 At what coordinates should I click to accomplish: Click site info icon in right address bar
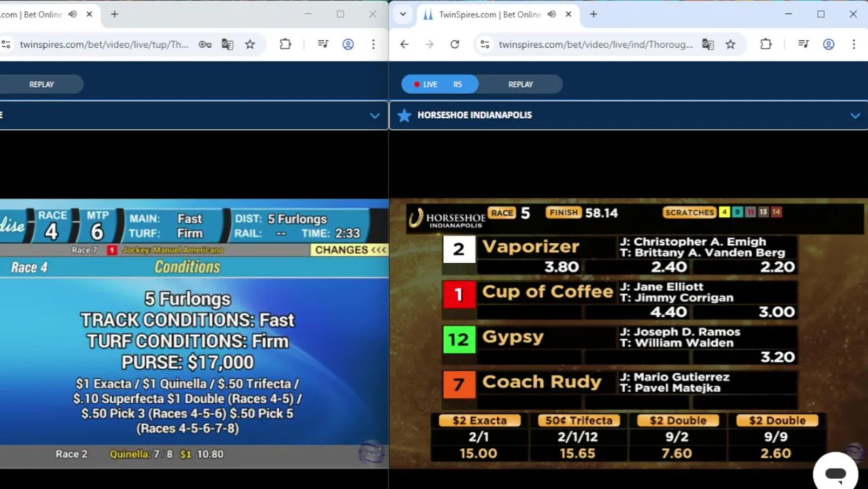(x=484, y=44)
